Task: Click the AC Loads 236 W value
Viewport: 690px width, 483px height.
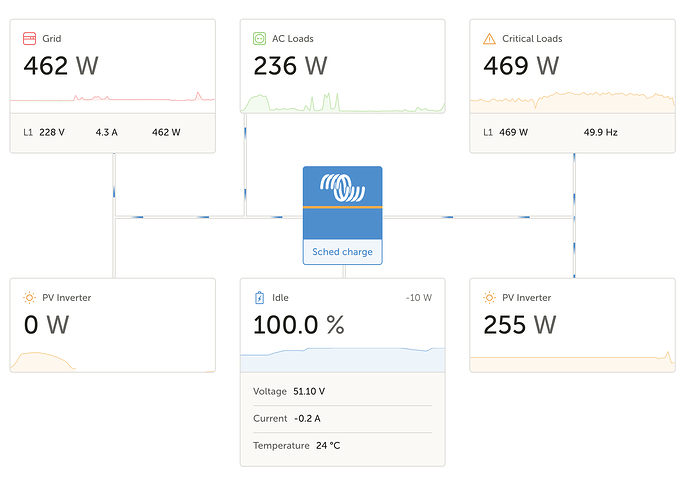Action: coord(290,67)
